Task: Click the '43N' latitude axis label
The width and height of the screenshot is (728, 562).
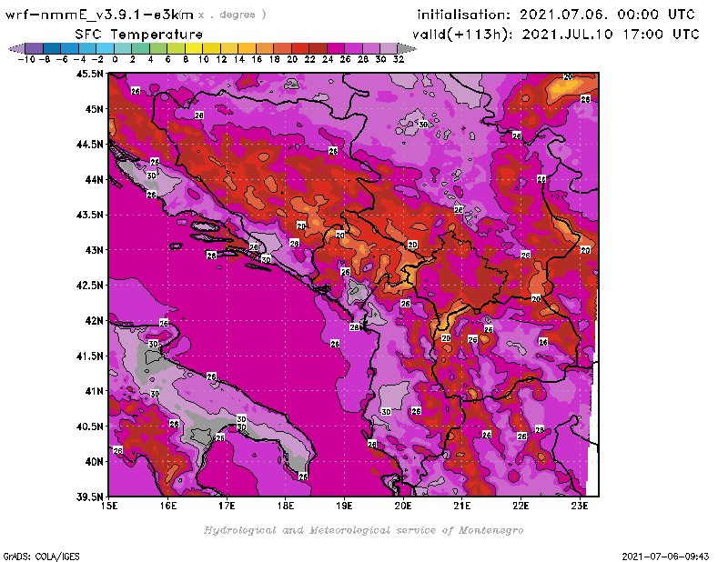Action: (94, 250)
